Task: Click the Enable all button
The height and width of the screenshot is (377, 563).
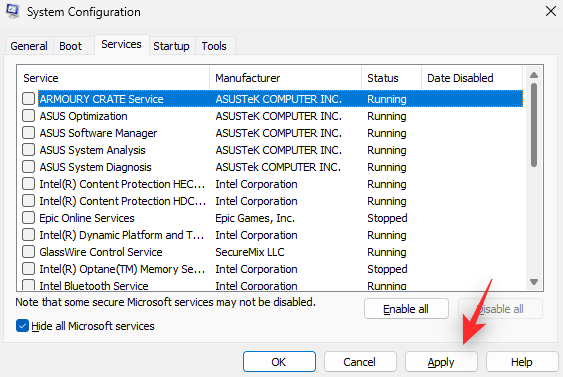Action: [406, 309]
